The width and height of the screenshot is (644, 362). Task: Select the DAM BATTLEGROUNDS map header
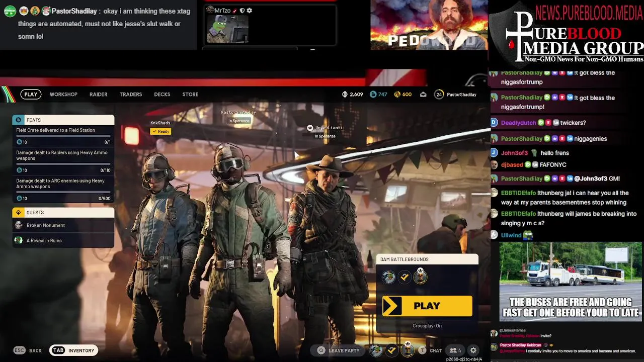coord(427,259)
